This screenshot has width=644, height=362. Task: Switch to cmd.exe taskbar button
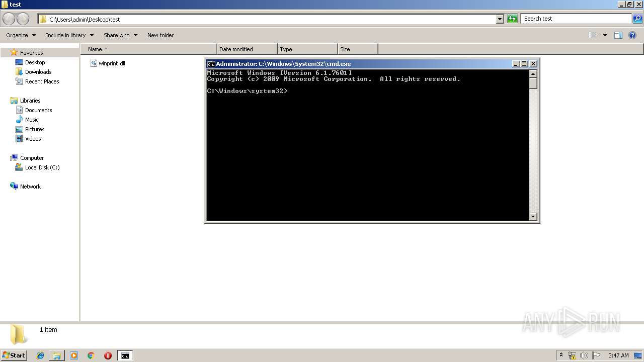point(125,355)
